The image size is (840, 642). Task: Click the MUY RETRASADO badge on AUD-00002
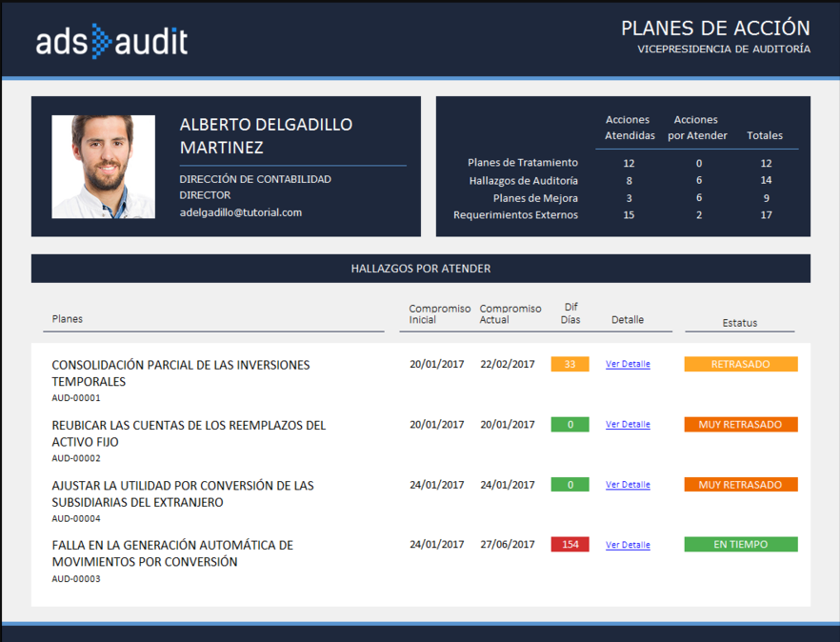tap(740, 424)
